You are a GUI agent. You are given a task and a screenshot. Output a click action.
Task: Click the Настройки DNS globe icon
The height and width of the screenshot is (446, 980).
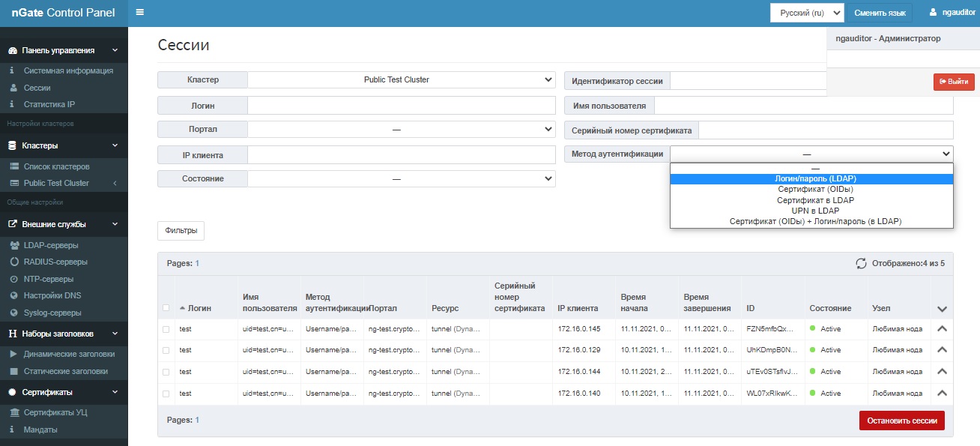click(x=14, y=296)
